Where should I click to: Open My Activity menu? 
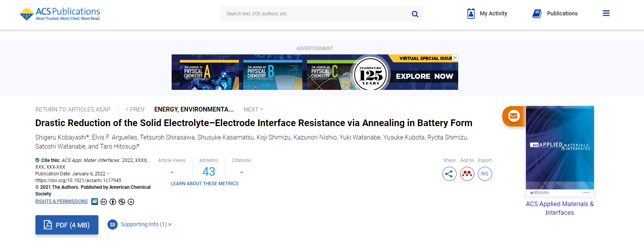[x=487, y=14]
